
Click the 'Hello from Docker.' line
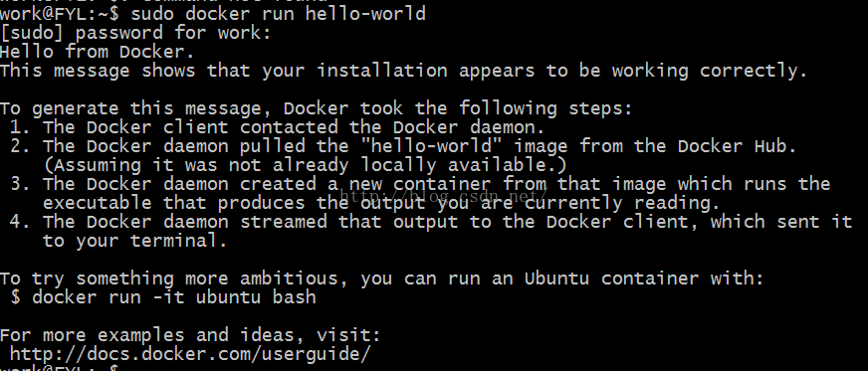(98, 52)
